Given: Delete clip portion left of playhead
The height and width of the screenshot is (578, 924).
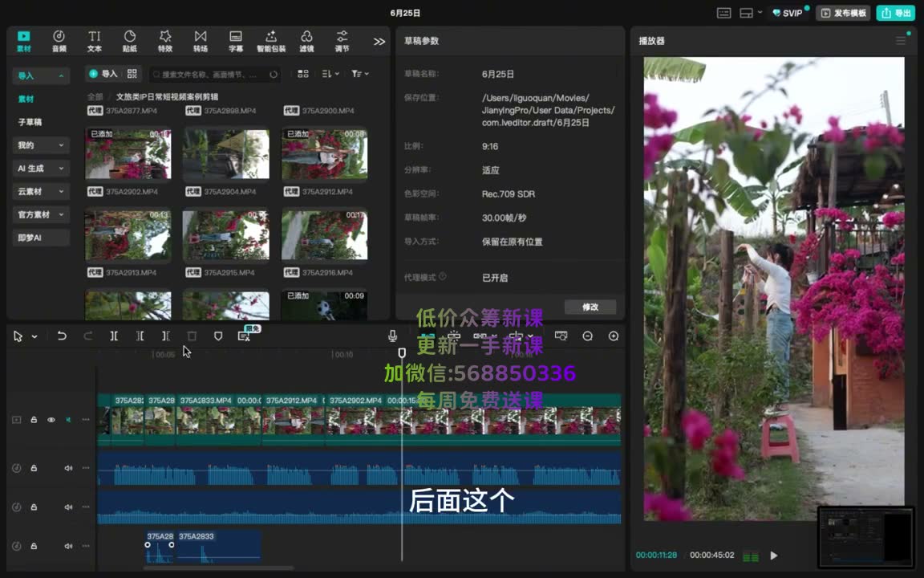Looking at the screenshot, I should [x=140, y=336].
